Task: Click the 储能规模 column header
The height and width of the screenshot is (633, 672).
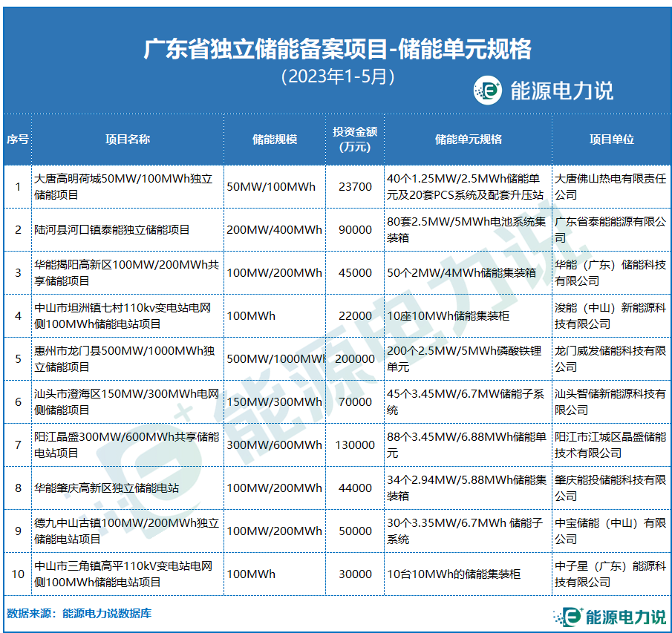Action: 274,140
